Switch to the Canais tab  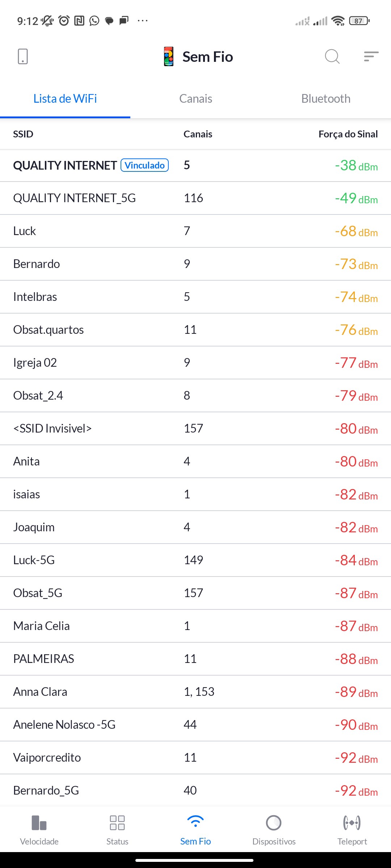(195, 98)
